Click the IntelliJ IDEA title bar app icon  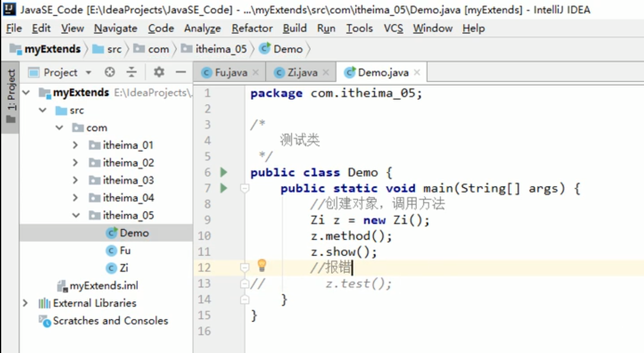(10, 9)
